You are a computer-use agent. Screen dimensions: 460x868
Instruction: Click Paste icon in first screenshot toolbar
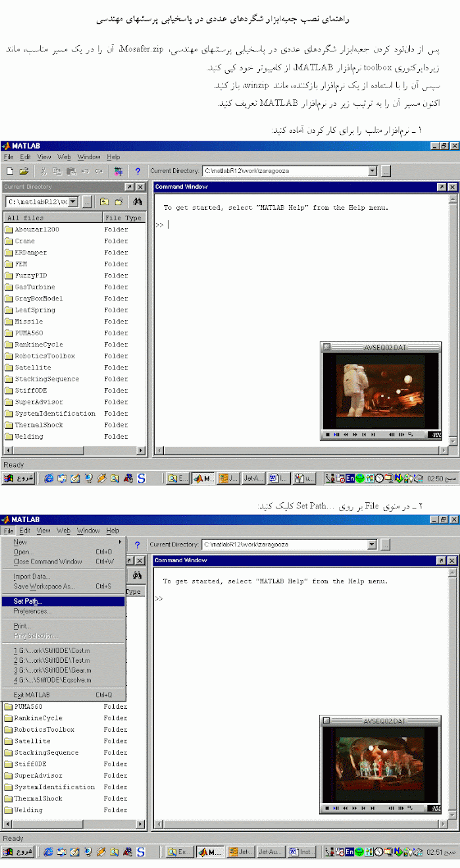coord(71,171)
